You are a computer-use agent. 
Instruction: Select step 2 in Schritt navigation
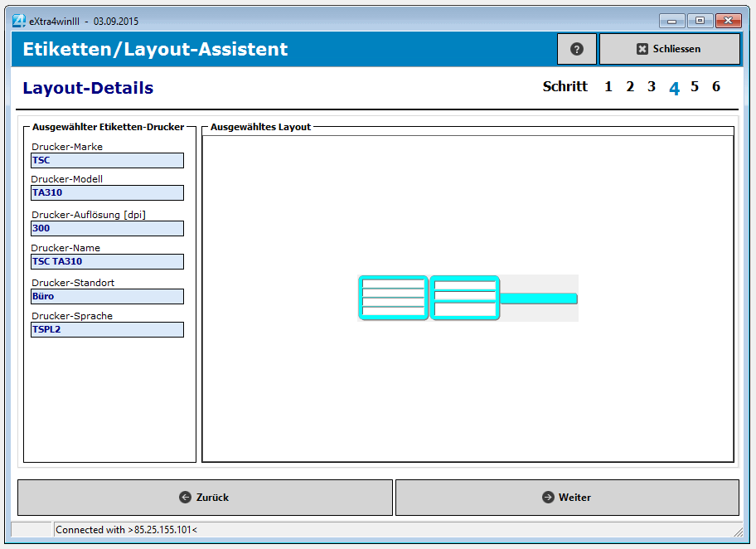630,87
